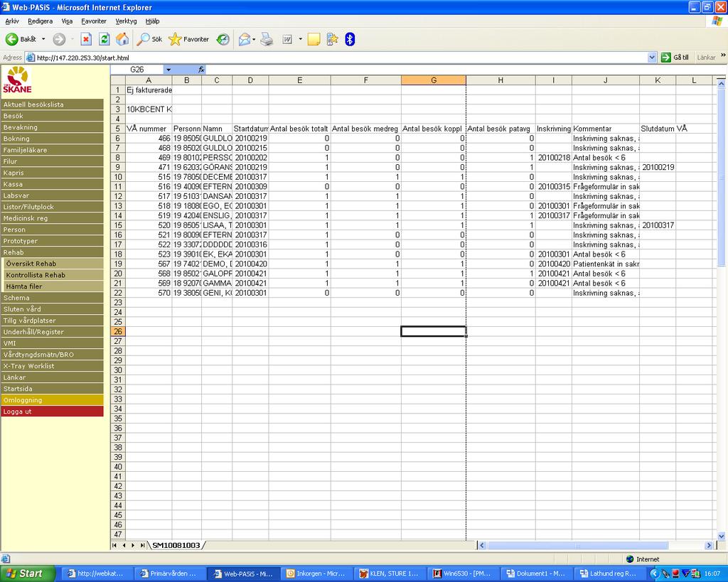This screenshot has width=728, height=582.
Task: Open the Visa menu
Action: 67,21
